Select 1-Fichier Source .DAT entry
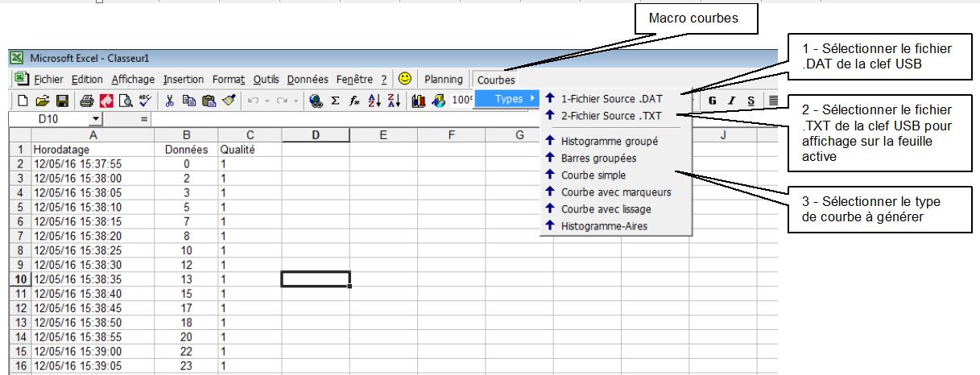The image size is (980, 375). point(612,98)
